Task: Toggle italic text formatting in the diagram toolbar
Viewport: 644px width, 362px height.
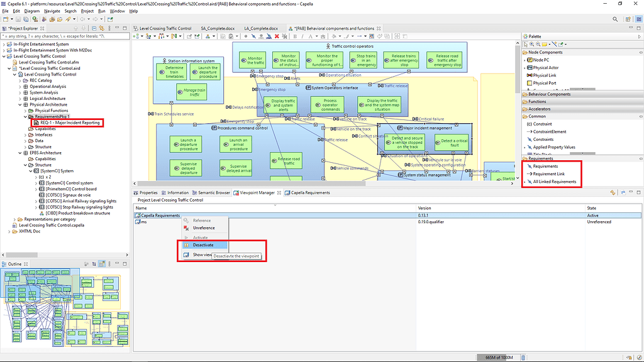Action: [303, 36]
